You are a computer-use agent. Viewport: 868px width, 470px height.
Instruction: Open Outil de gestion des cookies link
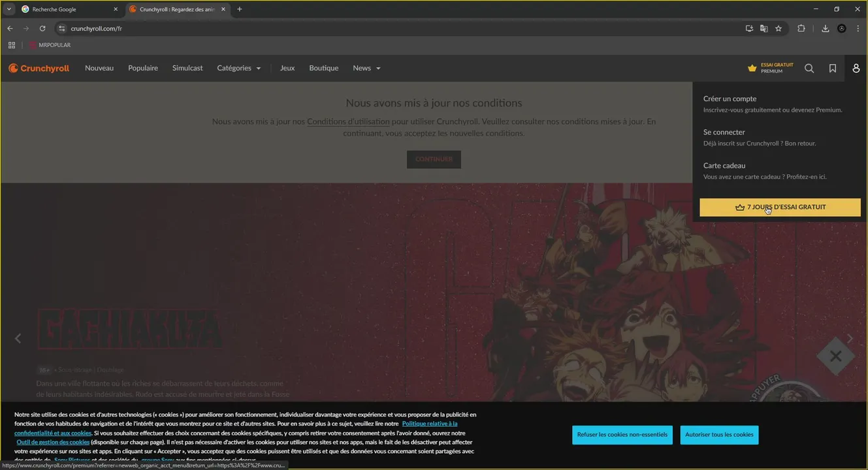tap(53, 442)
